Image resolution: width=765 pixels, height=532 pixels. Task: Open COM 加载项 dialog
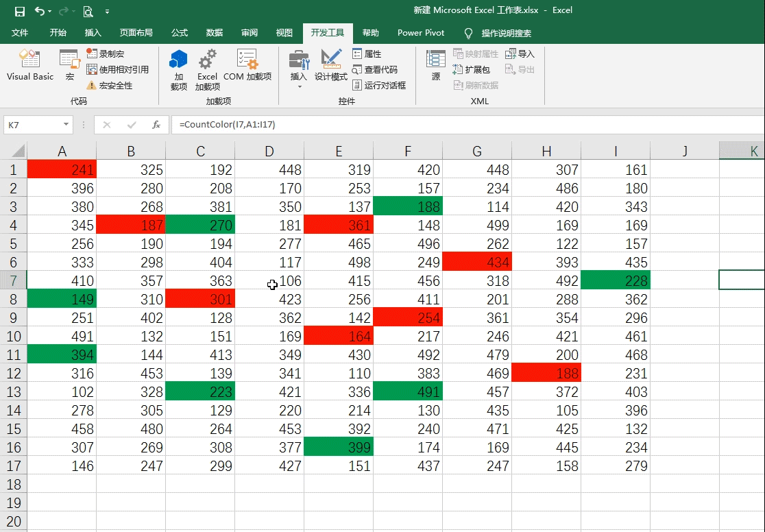click(247, 64)
